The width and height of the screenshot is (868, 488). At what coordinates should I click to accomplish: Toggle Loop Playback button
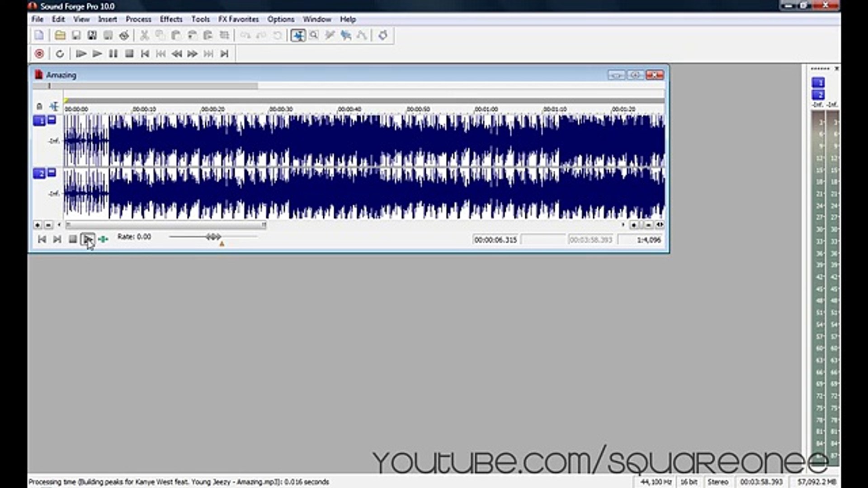60,54
